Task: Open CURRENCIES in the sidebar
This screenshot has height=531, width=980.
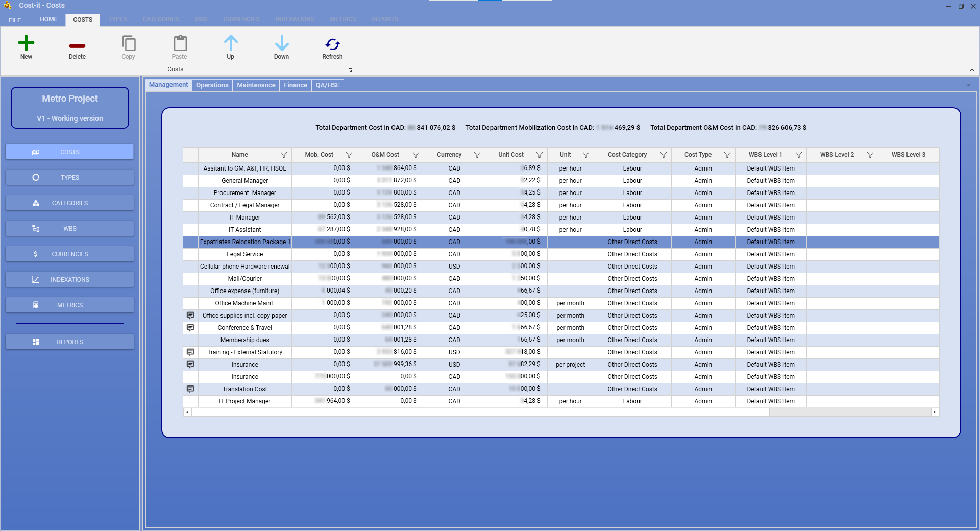Action: tap(70, 254)
